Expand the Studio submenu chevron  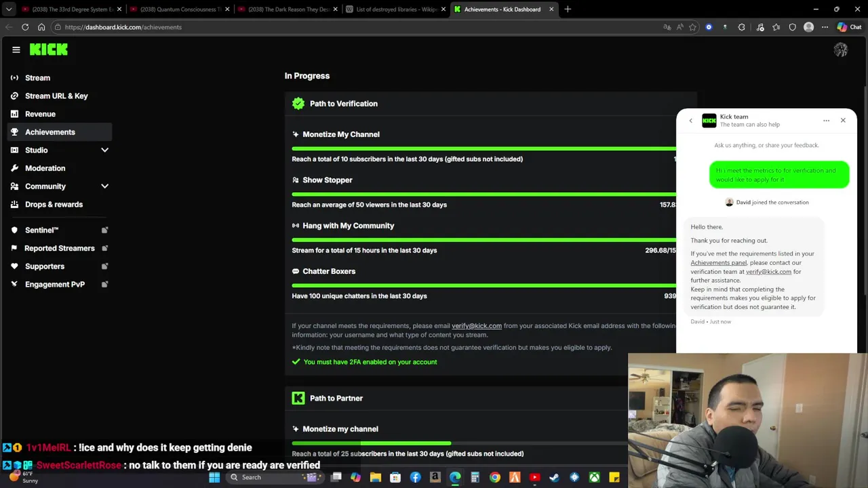[x=105, y=150]
